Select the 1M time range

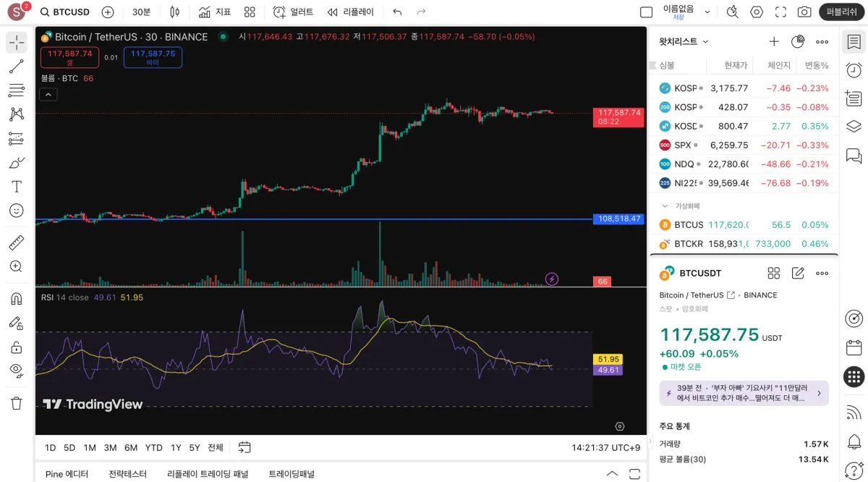click(90, 447)
